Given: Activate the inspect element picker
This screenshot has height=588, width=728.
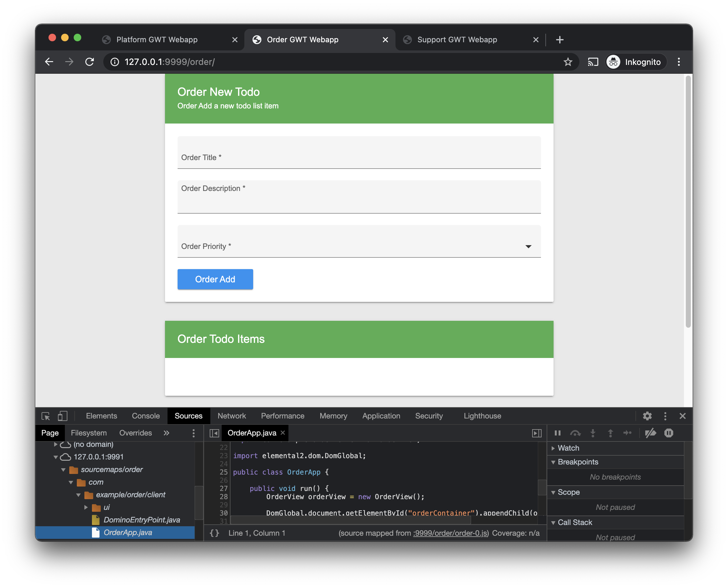Looking at the screenshot, I should coord(46,416).
